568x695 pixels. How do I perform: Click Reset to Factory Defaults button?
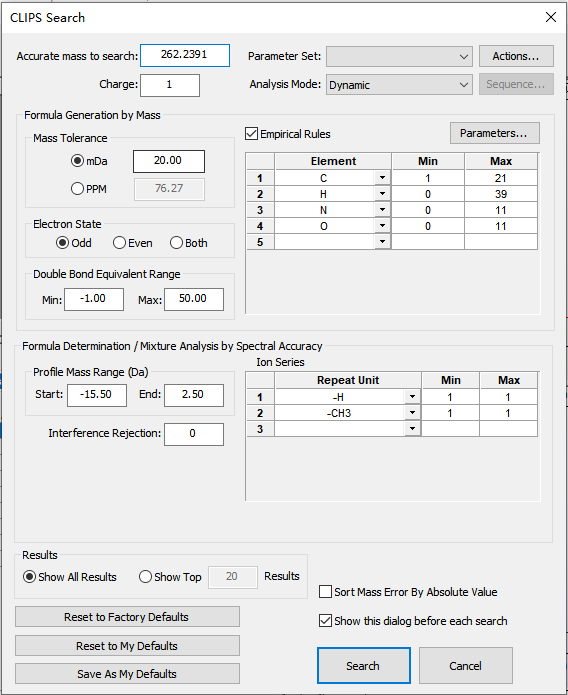127,617
